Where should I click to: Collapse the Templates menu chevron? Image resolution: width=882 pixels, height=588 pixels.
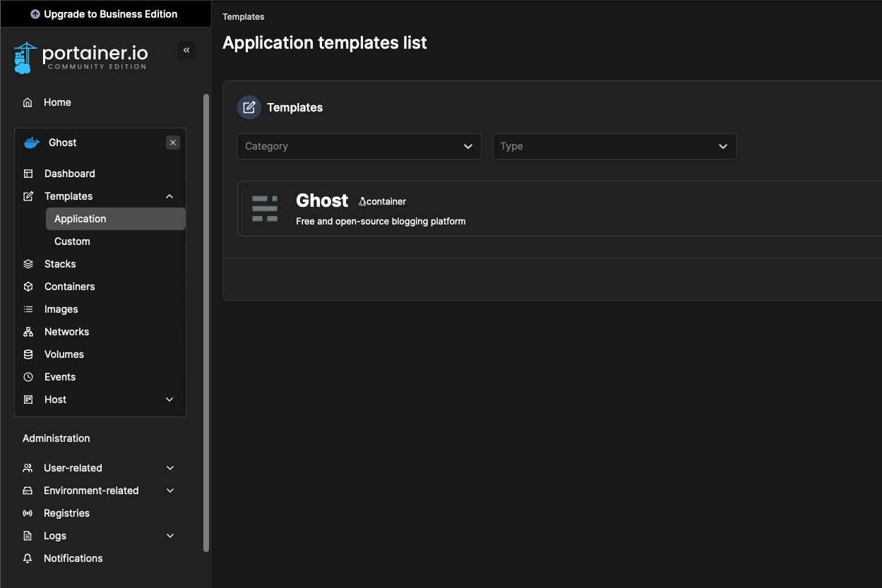pyautogui.click(x=169, y=196)
